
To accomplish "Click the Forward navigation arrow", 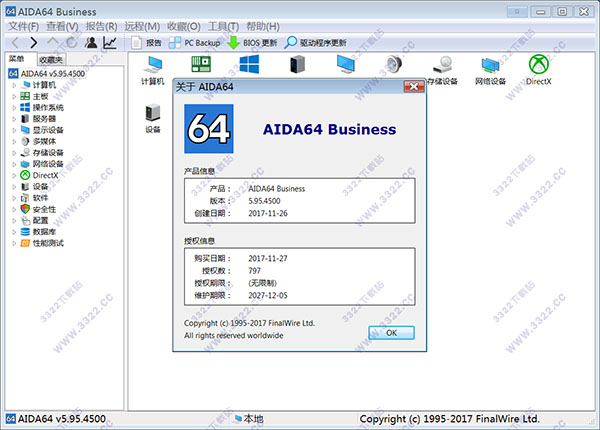I will [34, 42].
